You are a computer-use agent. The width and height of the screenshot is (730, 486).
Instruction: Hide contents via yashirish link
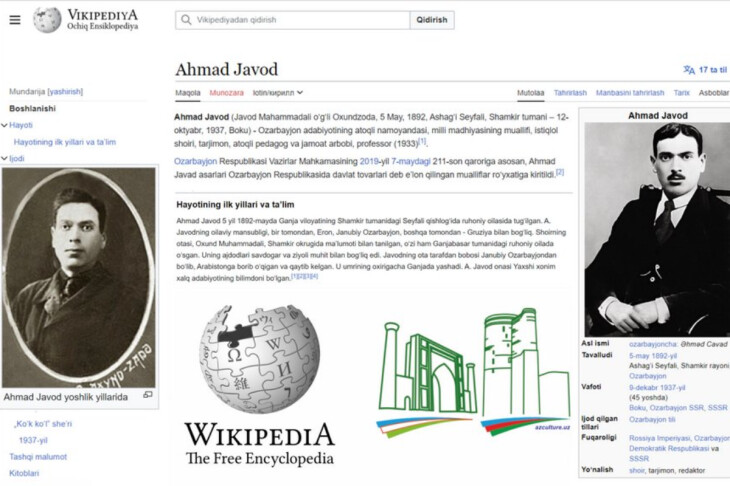point(65,91)
